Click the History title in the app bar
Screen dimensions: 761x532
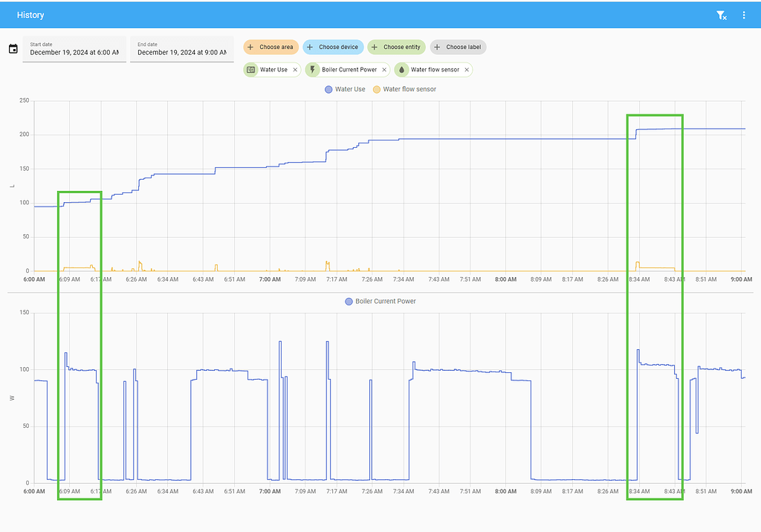[30, 15]
